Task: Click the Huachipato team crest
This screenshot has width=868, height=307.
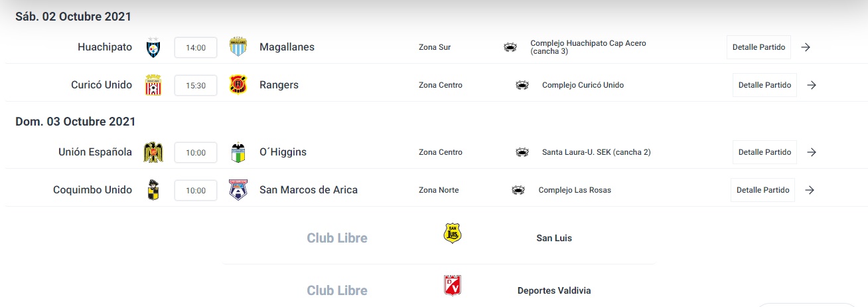Action: point(153,47)
